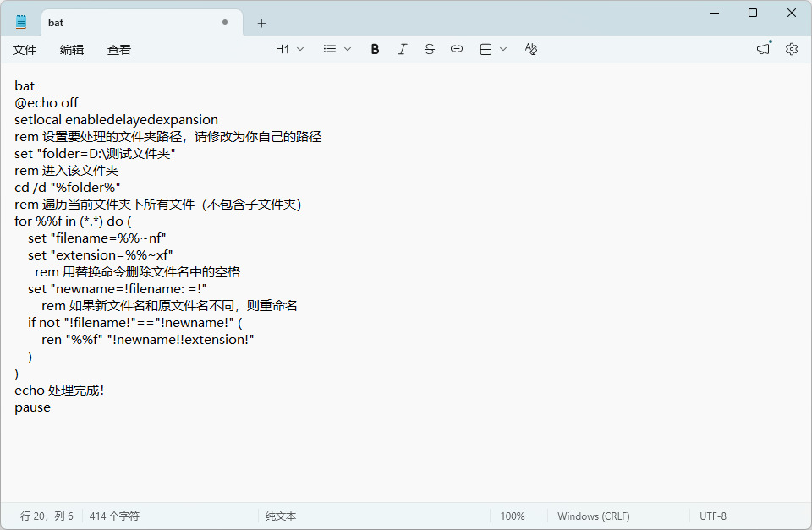Open the 编辑 menu

pyautogui.click(x=71, y=50)
